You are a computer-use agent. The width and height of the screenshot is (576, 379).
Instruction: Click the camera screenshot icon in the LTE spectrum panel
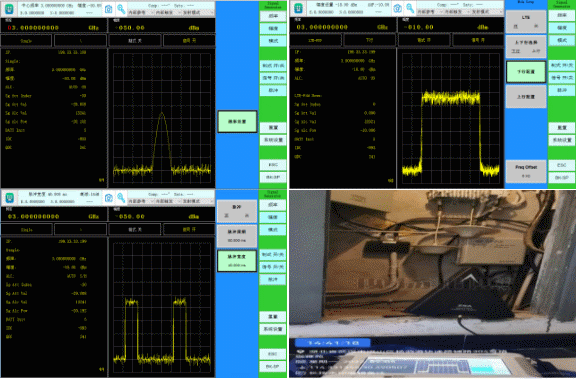coord(397,8)
